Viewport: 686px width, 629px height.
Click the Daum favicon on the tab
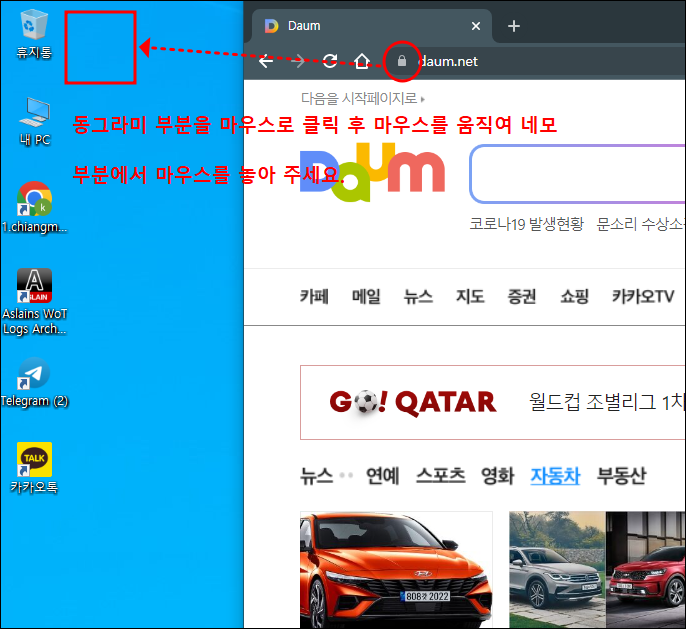coord(271,26)
